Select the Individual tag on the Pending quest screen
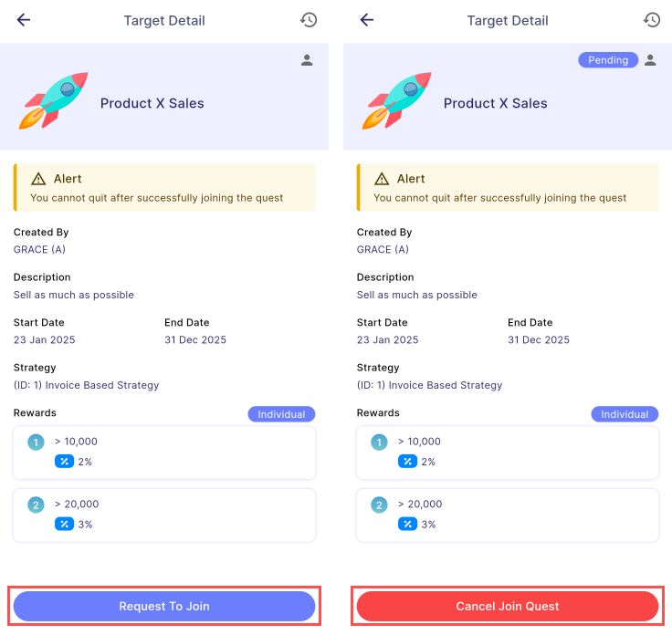 pyautogui.click(x=625, y=414)
